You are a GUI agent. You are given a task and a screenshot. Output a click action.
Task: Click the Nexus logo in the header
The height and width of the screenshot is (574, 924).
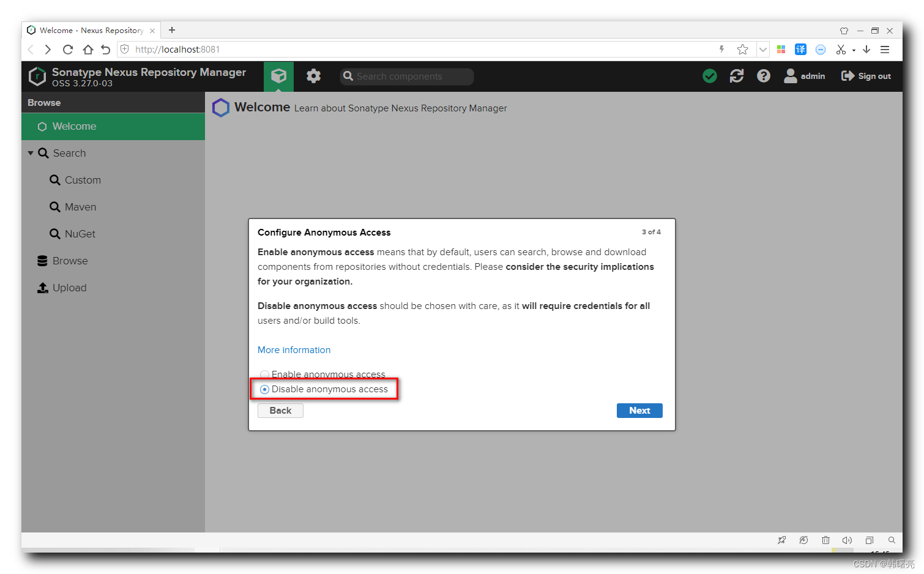37,76
